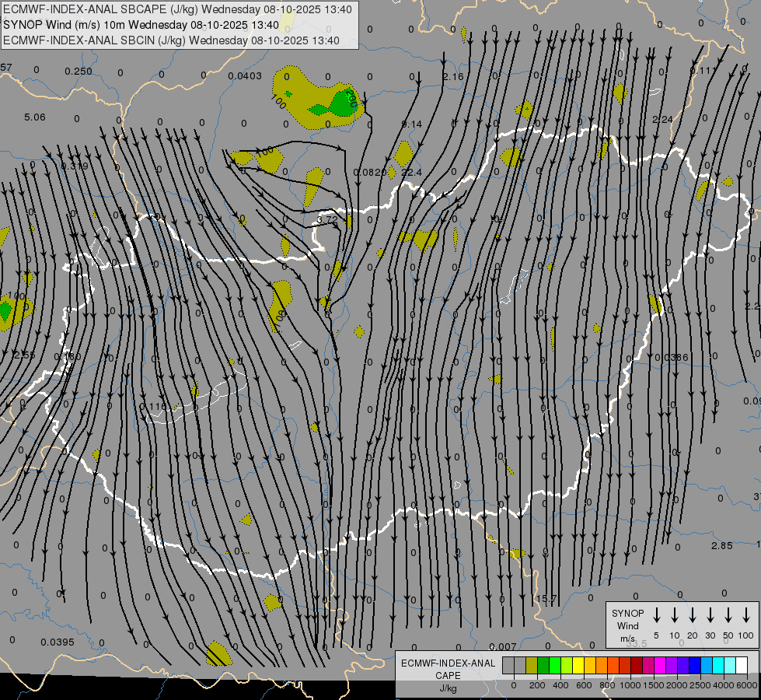Image resolution: width=761 pixels, height=700 pixels.
Task: Click the 5.06 value on the map
Action: (34, 117)
